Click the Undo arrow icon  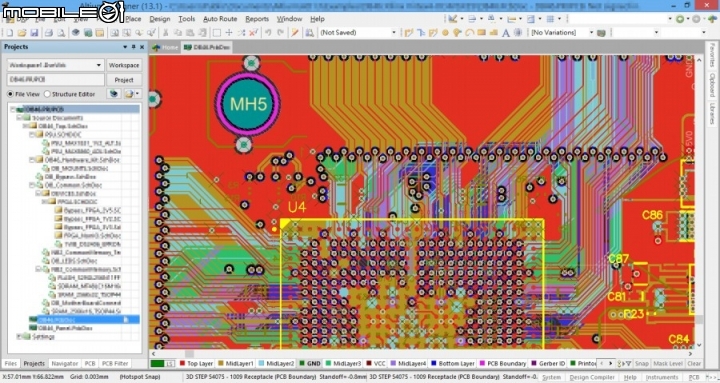(268, 33)
